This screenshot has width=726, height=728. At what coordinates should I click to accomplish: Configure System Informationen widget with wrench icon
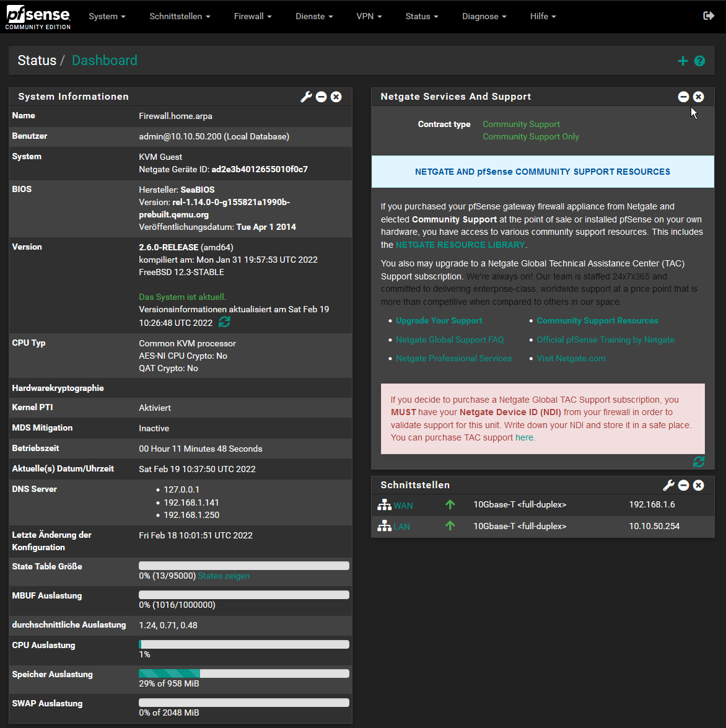click(307, 97)
